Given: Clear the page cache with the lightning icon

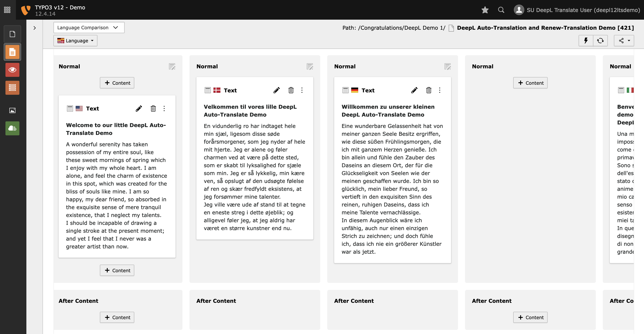Looking at the screenshot, I should [586, 40].
